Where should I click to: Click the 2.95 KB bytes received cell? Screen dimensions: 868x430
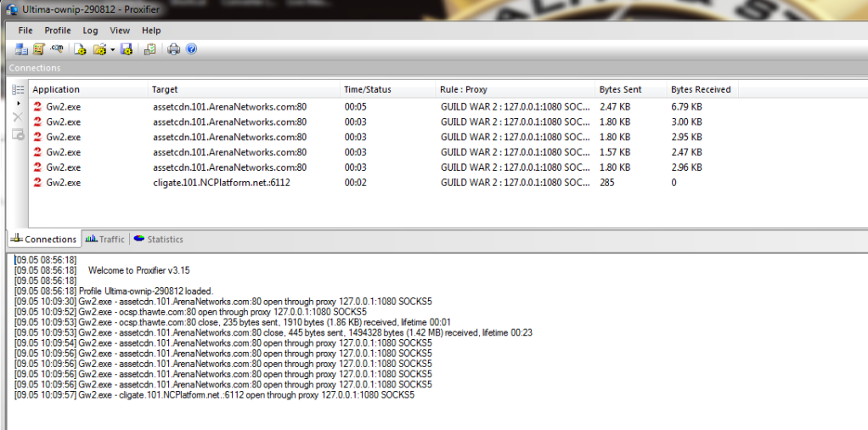(x=686, y=137)
